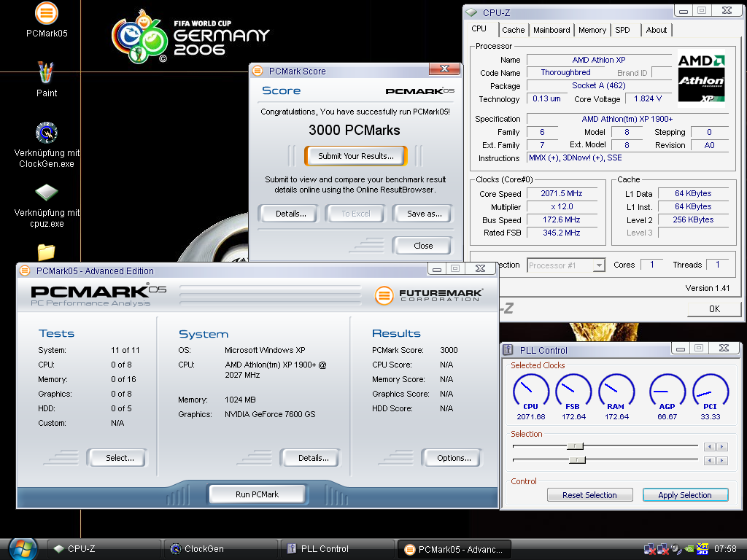Viewport: 747px width, 560px height.
Task: Click the NVIDIA GeForce 7600 GS graphics text
Action: pos(270,414)
